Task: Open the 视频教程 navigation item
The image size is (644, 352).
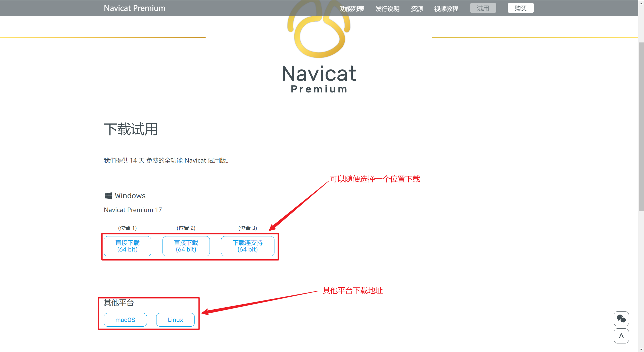Action: pos(446,9)
